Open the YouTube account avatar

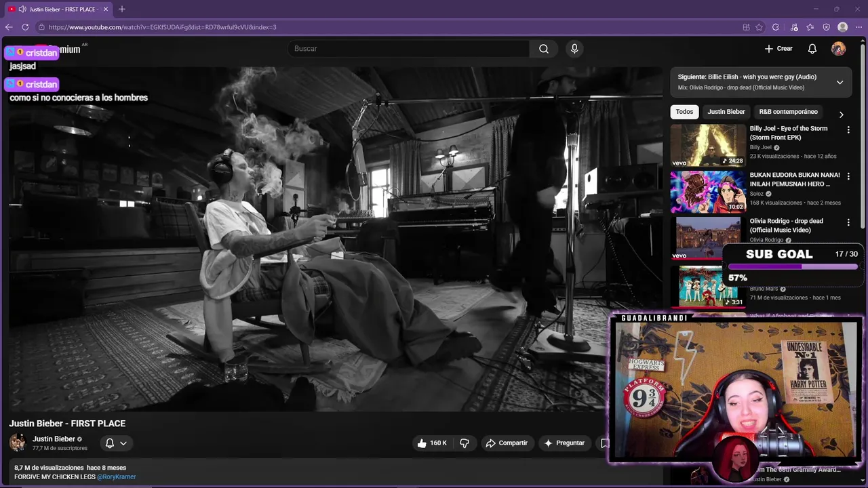coord(839,49)
